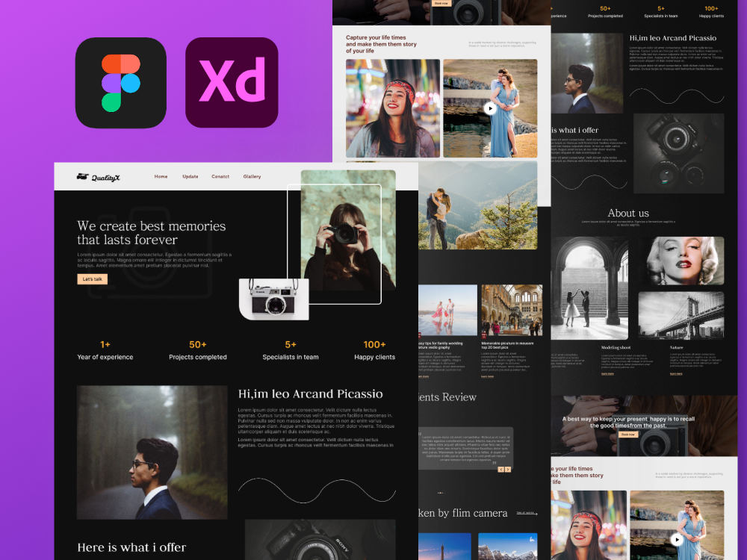Click the next arrow in Clients Review carousel
747x560 pixels.
coord(508,470)
